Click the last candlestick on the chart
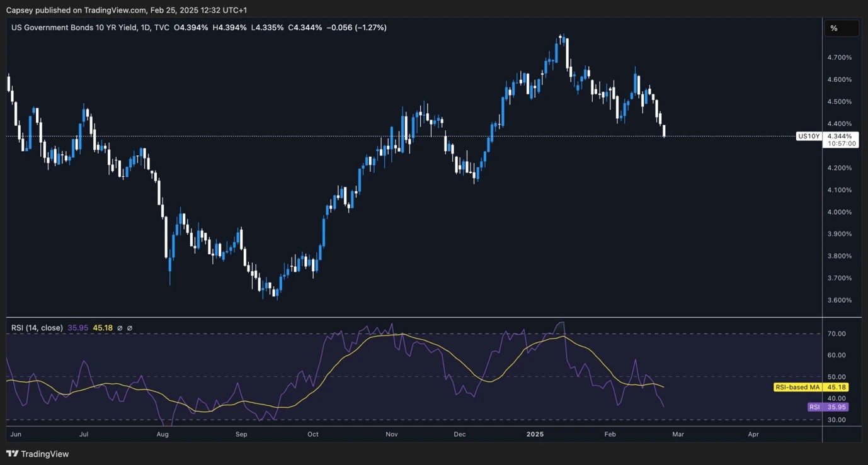The height and width of the screenshot is (465, 868). point(664,131)
